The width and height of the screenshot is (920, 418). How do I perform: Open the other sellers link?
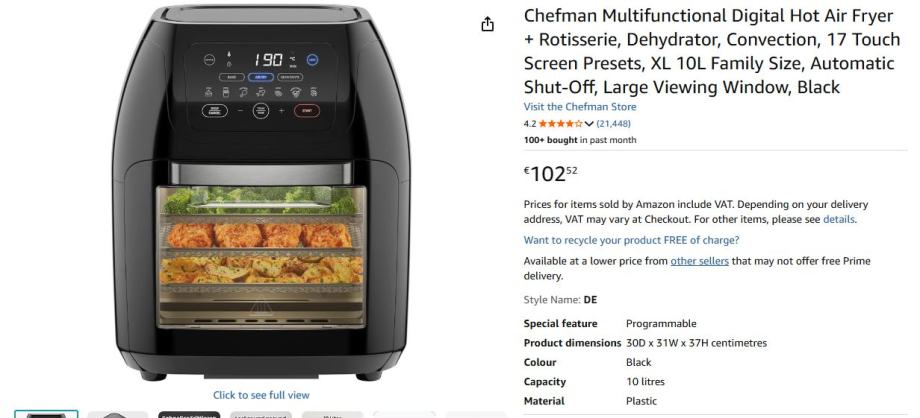(x=699, y=261)
